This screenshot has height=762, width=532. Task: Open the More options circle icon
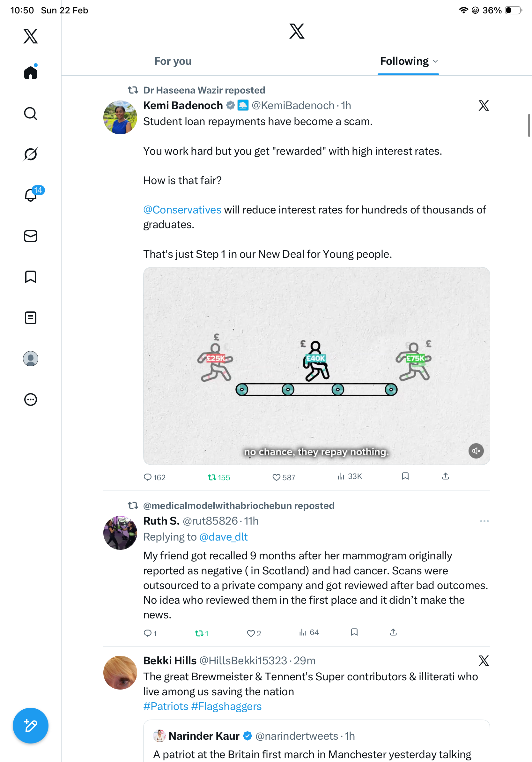[31, 399]
